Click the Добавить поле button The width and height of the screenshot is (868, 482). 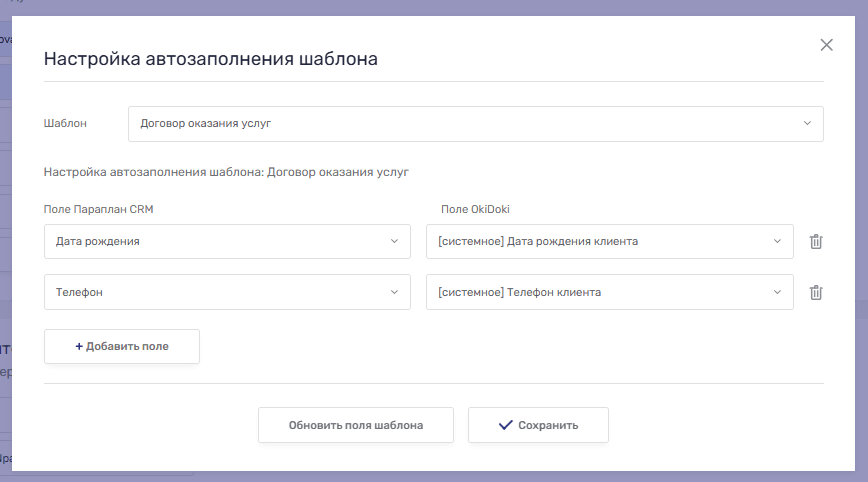click(122, 346)
